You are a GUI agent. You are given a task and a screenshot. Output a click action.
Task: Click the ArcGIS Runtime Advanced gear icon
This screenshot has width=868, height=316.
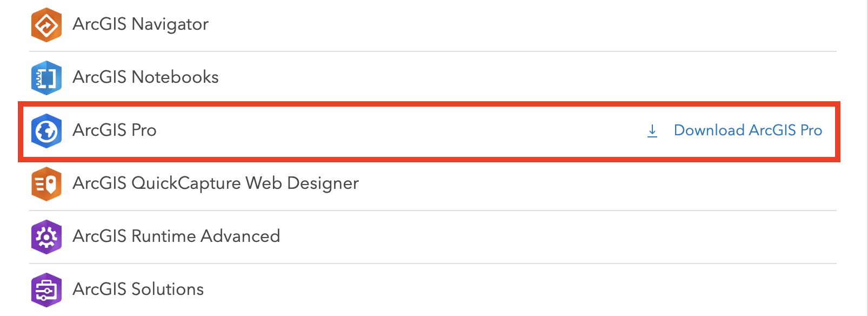tap(46, 237)
